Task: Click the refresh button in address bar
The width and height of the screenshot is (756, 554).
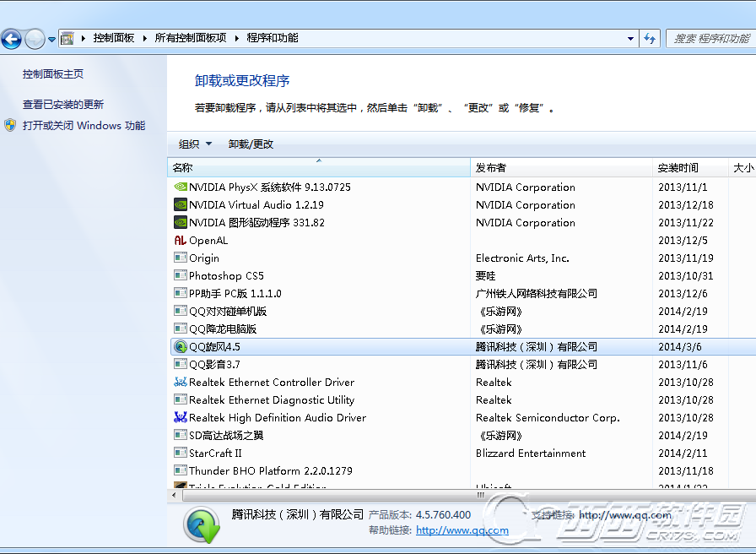Action: (650, 39)
